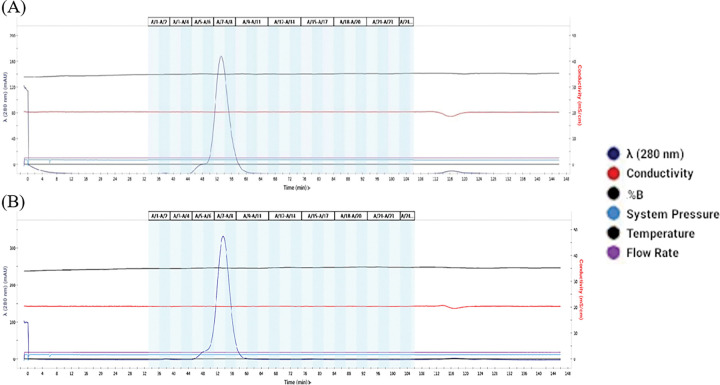Click the truncated last fraction box in panel B
Viewport: 720px width, 385px height.
407,215
